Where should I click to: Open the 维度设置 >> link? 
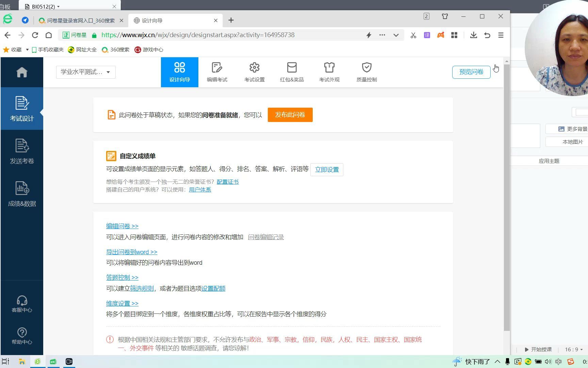(x=122, y=303)
